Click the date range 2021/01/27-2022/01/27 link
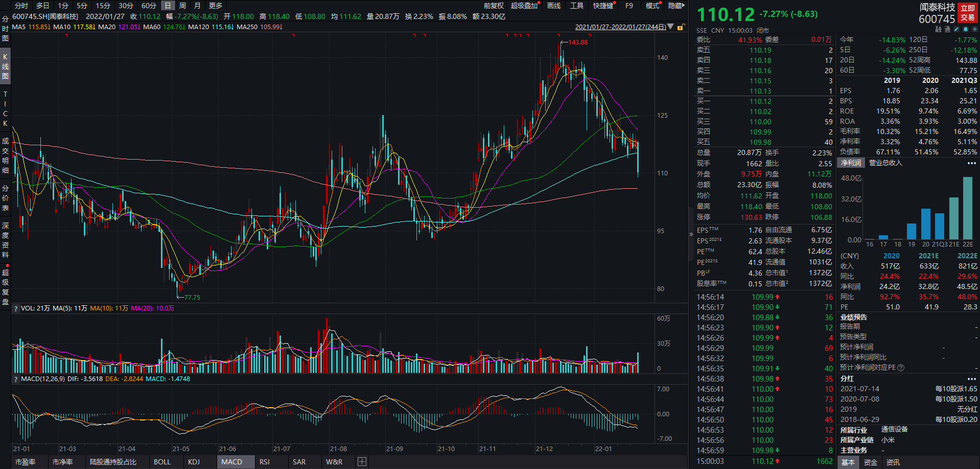The height and width of the screenshot is (469, 980). pos(620,27)
